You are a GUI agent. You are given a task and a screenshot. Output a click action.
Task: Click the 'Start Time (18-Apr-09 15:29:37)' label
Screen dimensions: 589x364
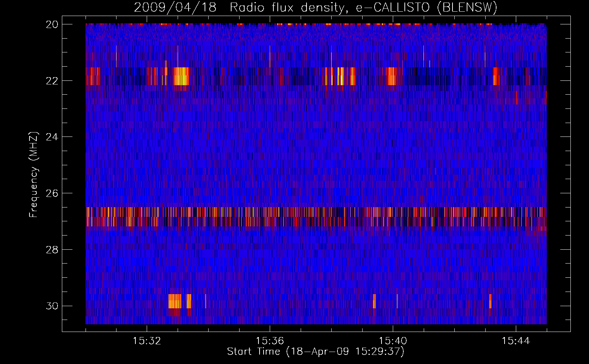tap(316, 352)
